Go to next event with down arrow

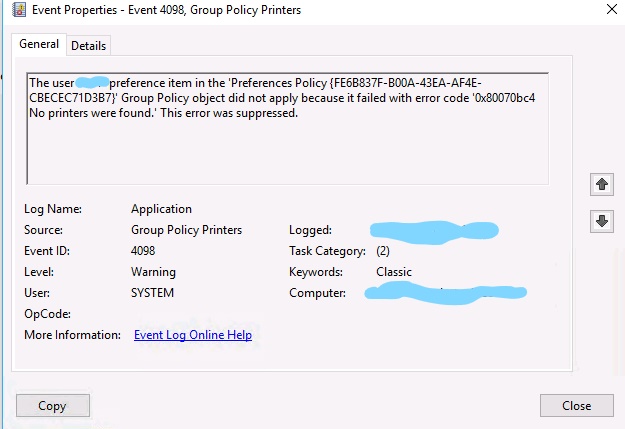click(x=602, y=221)
